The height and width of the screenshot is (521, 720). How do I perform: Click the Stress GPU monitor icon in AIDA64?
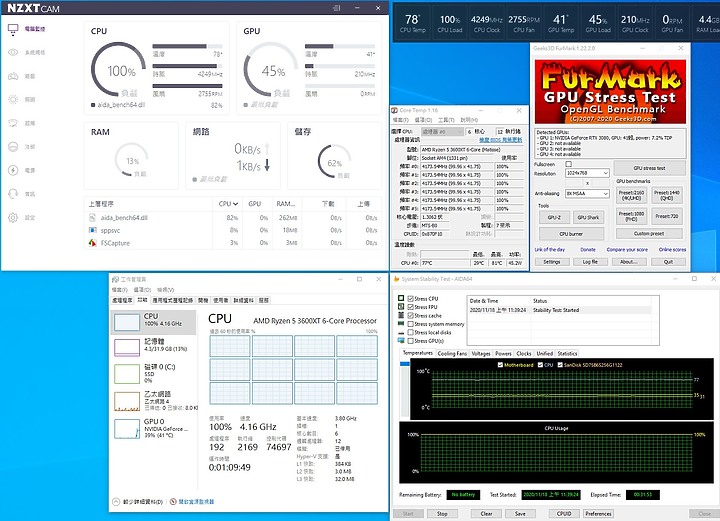pos(401,341)
